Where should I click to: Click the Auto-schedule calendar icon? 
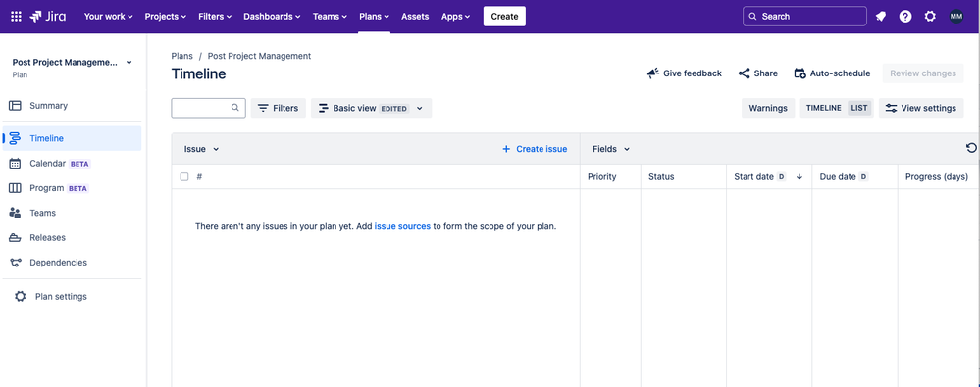click(x=799, y=73)
